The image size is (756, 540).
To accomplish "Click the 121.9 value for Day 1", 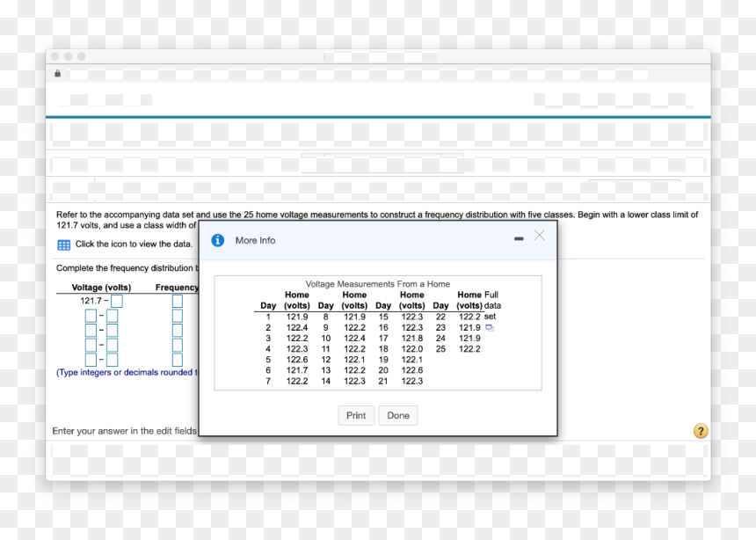I will (297, 317).
